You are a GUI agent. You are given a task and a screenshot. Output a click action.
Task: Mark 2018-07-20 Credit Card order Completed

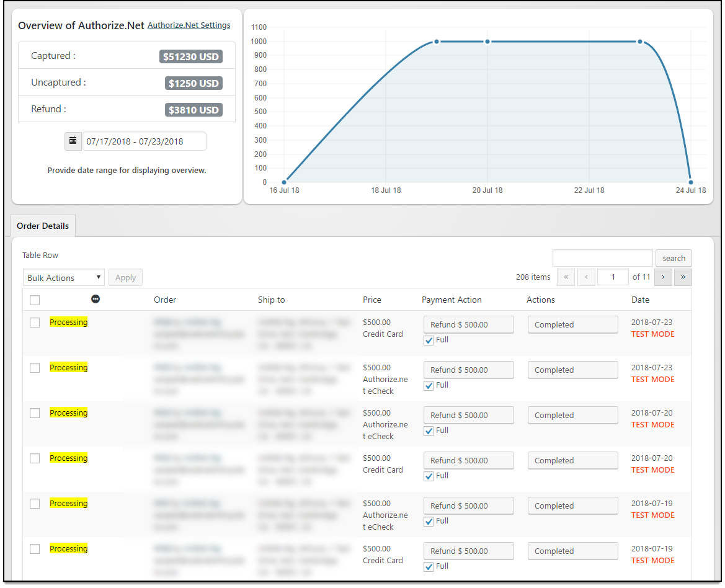[573, 460]
